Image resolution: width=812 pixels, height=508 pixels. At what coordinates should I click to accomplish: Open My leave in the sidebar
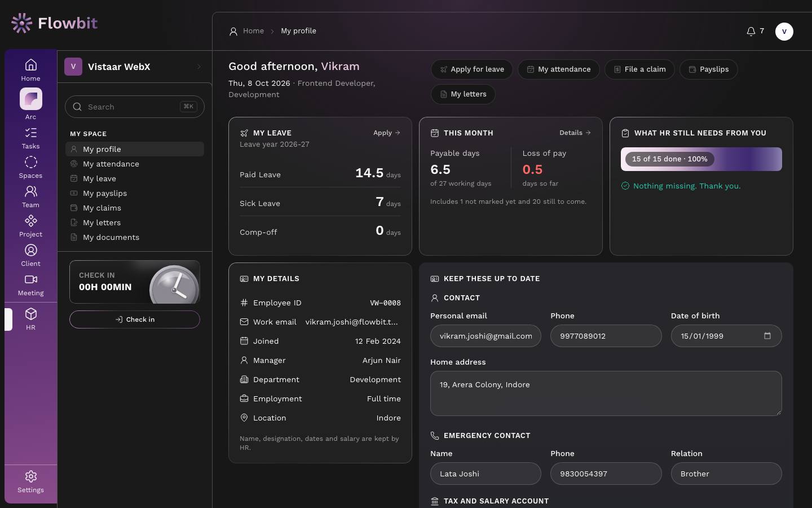135,178
